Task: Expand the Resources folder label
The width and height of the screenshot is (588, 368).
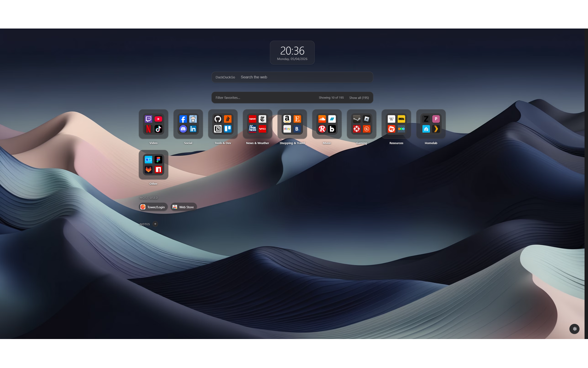Action: (396, 143)
